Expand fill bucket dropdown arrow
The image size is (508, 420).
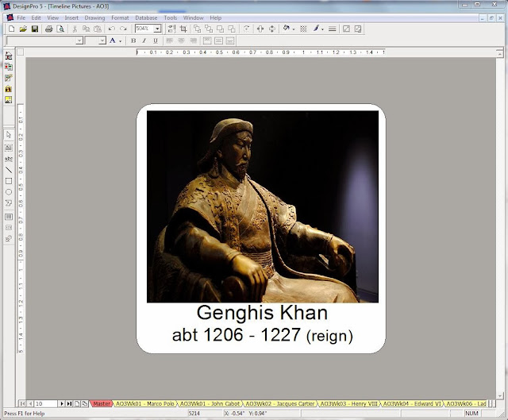coord(294,29)
